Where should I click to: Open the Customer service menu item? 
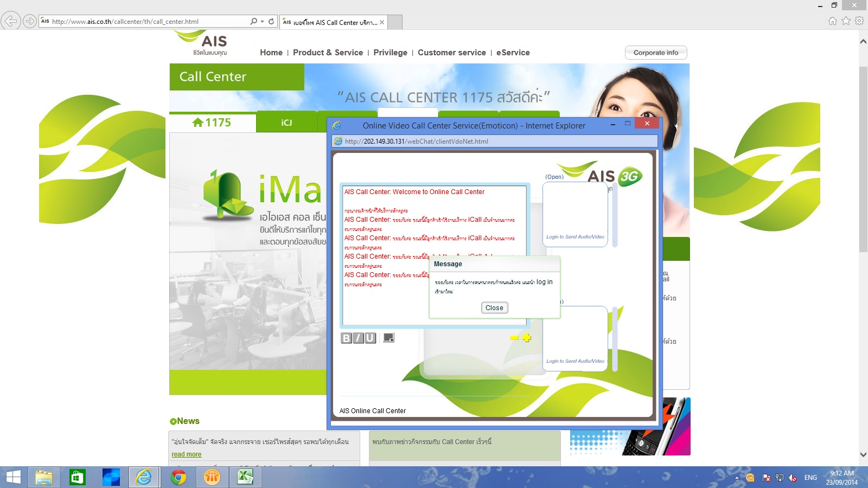tap(452, 53)
